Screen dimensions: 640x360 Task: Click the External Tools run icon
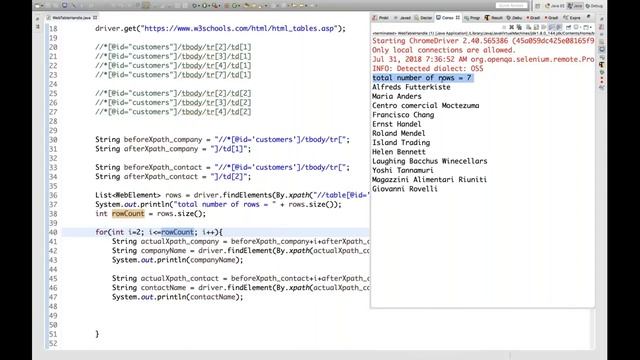(214, 6)
